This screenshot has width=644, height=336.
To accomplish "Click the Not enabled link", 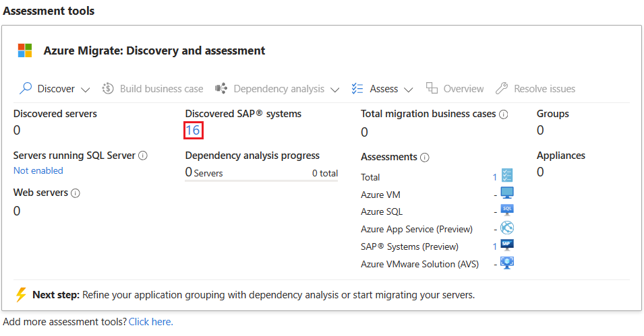I will point(38,171).
